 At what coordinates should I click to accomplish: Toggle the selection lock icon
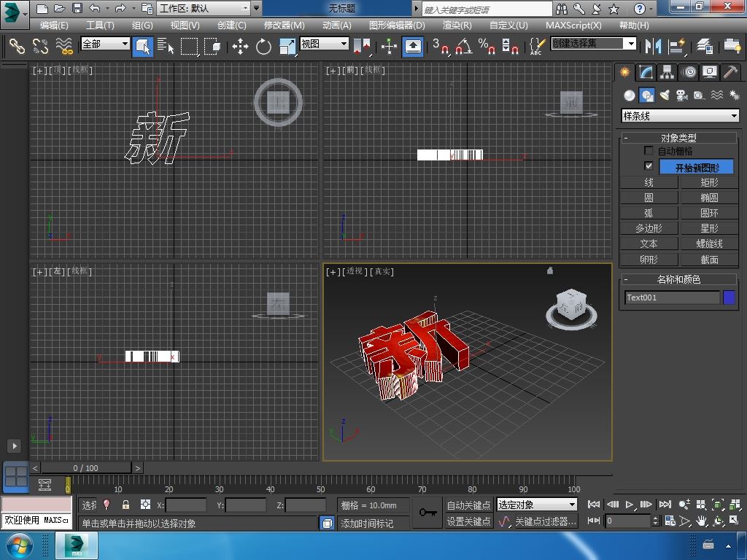125,505
